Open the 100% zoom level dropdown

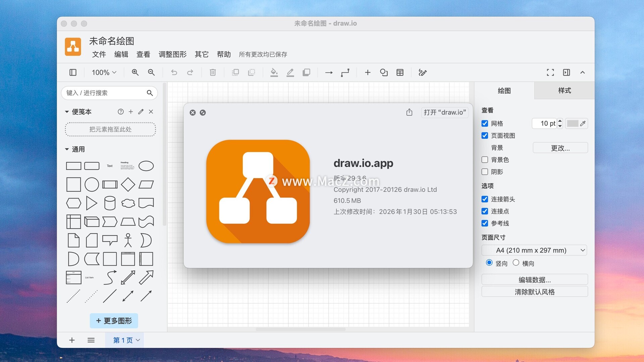tap(104, 72)
